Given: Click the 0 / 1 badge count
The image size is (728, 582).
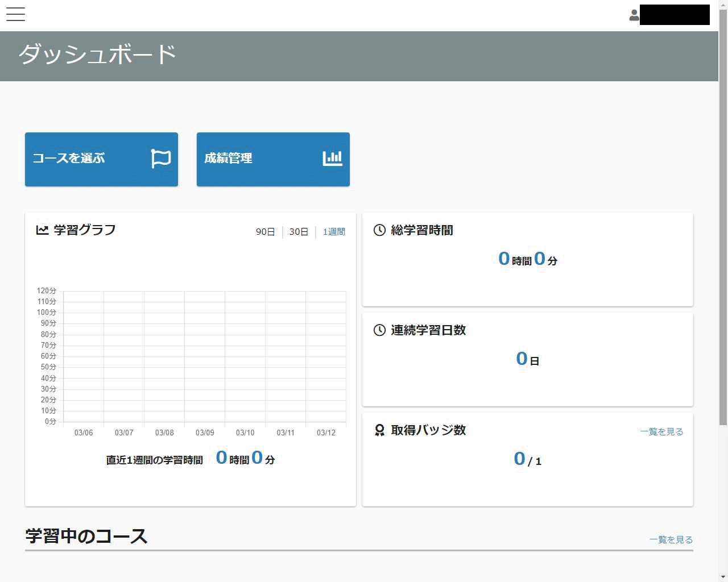Looking at the screenshot, I should pyautogui.click(x=528, y=459).
